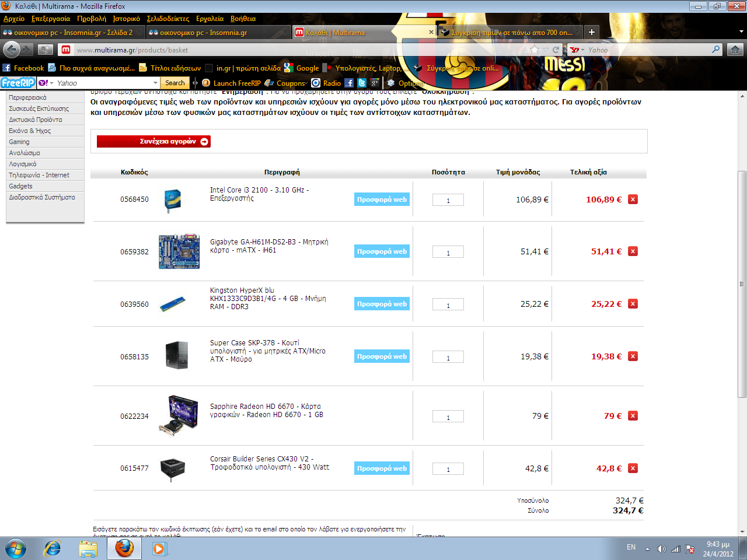This screenshot has width=747, height=560.
Task: Open the Super Case SKP-378 image
Action: [177, 355]
